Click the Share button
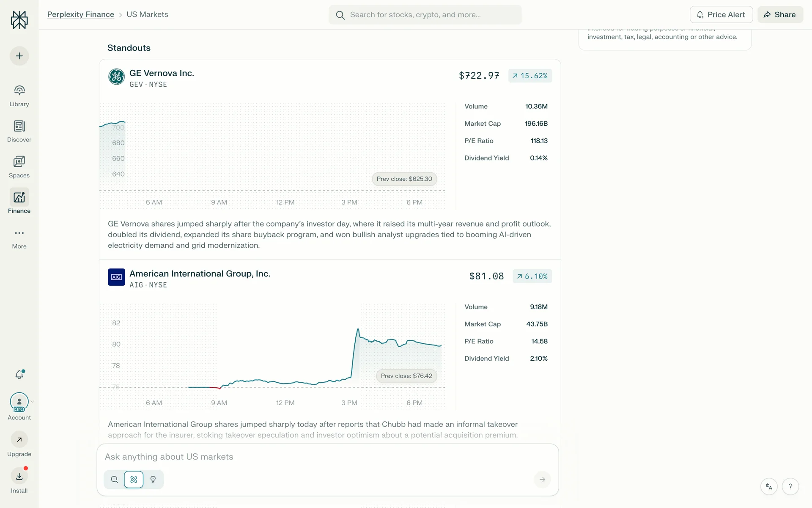812x508 pixels. 780,14
